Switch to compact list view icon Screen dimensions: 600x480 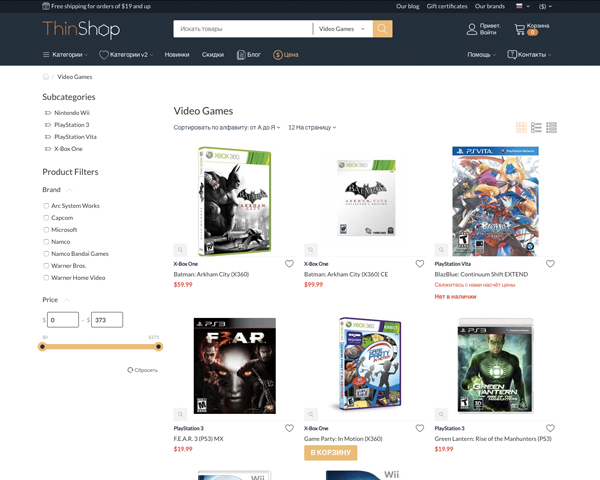pos(551,127)
